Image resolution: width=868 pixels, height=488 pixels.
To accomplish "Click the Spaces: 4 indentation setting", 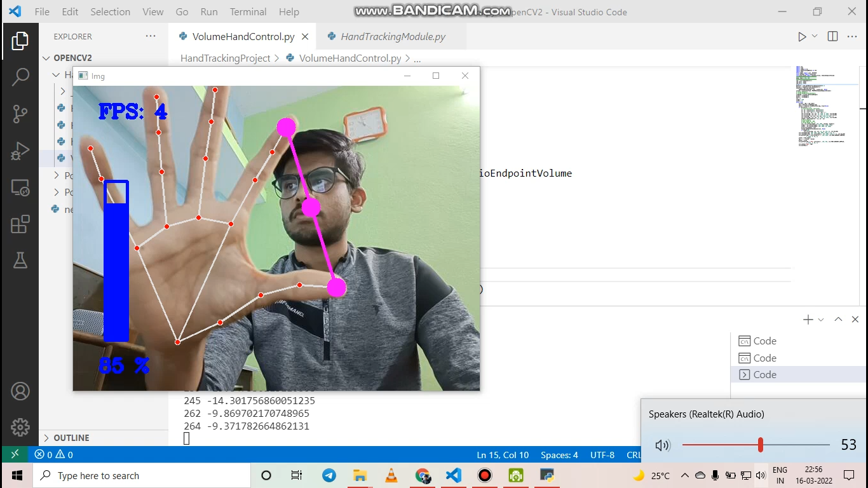I will (559, 455).
